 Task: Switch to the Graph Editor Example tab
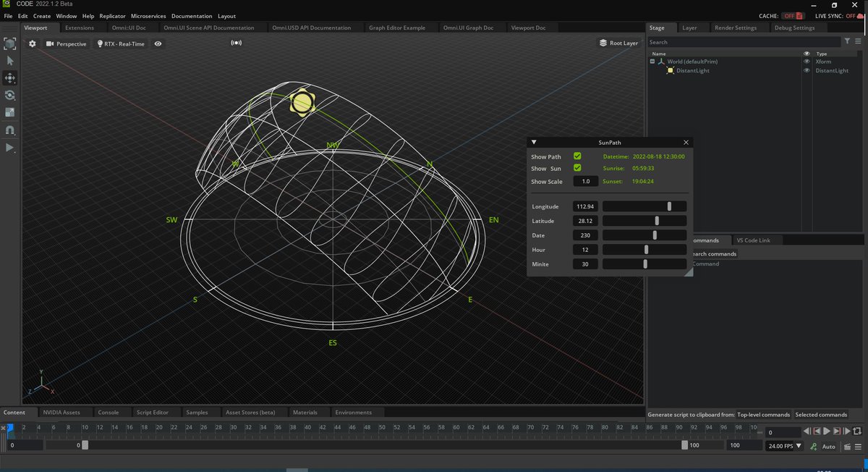(x=397, y=28)
